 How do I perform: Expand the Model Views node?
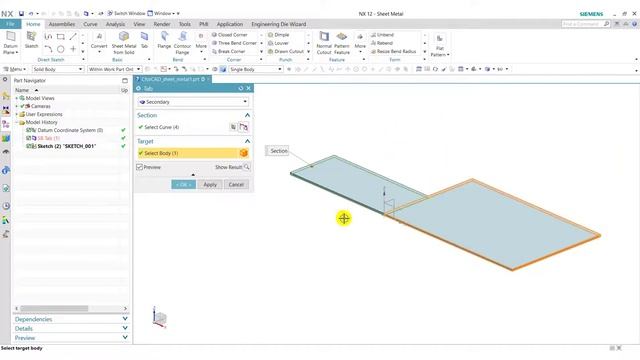click(x=17, y=98)
